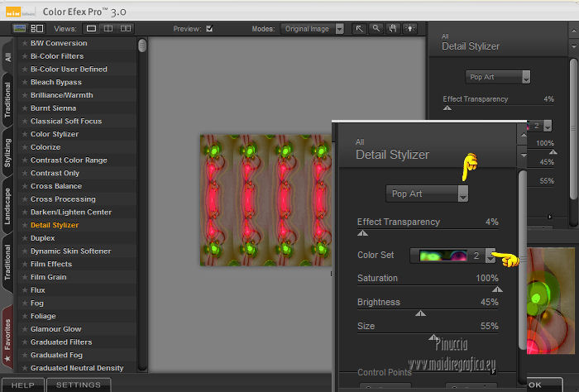This screenshot has height=392, width=579.
Task: Click scroll down arrow in enlarged panel header
Action: pos(524,155)
